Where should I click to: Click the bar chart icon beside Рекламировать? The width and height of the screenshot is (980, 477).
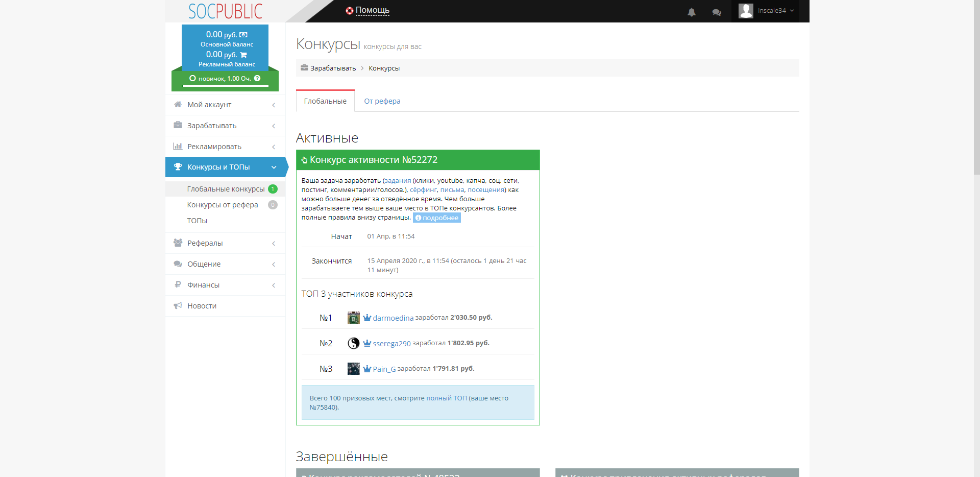coord(178,146)
